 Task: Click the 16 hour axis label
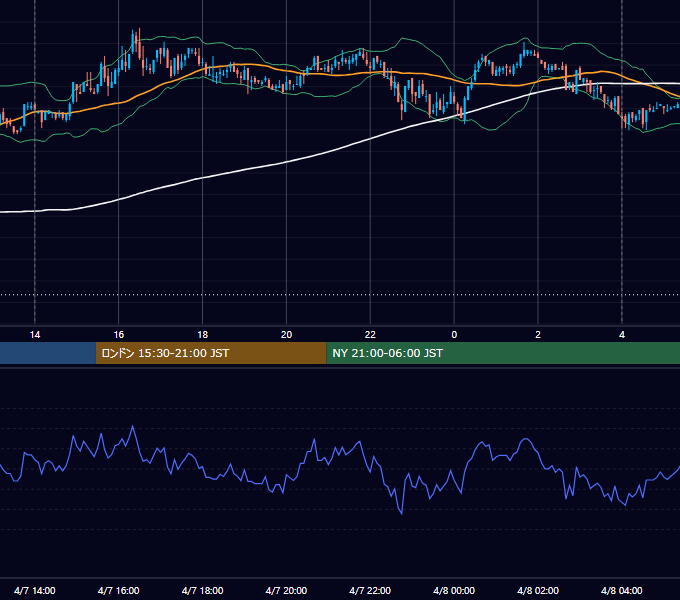coord(118,335)
